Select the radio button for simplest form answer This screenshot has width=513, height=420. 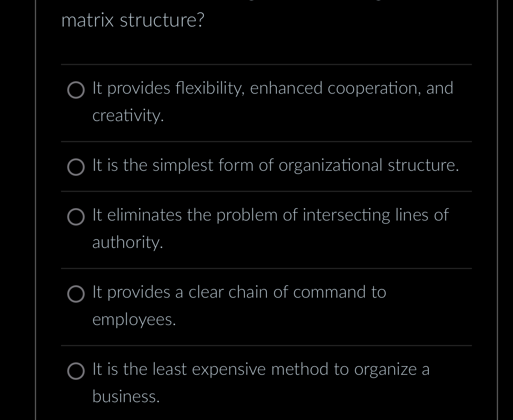(76, 167)
